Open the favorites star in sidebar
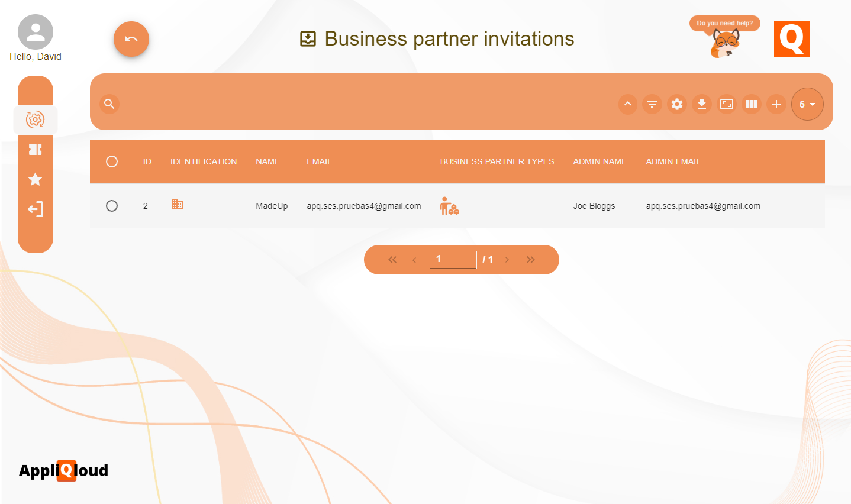 [36, 179]
